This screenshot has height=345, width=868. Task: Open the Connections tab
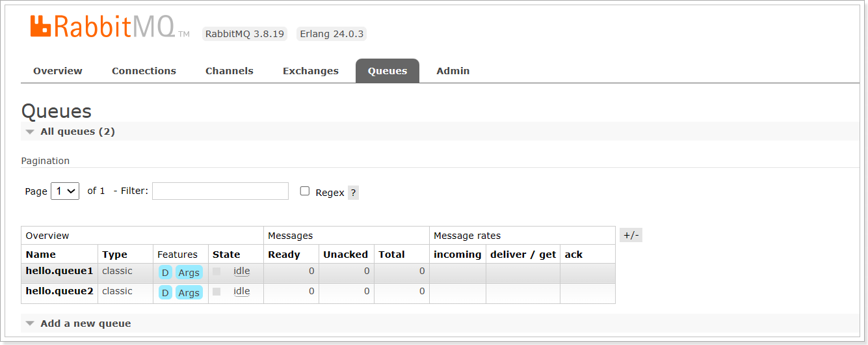[x=144, y=71]
